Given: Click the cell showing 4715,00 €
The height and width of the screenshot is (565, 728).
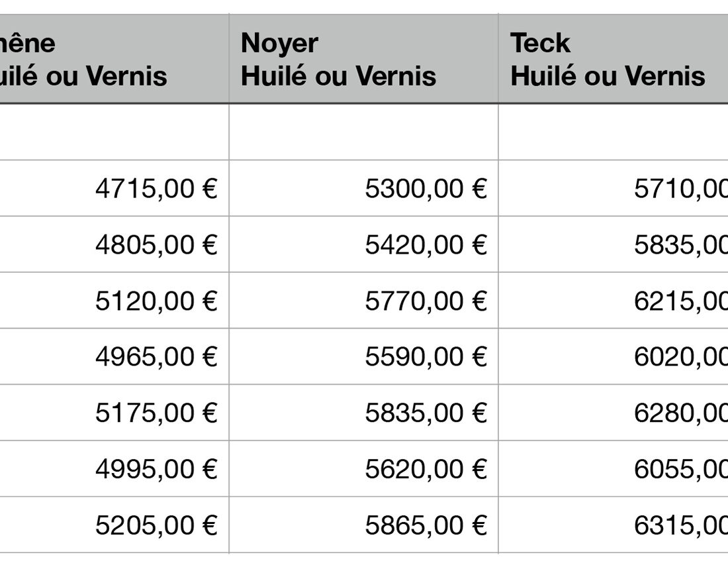Looking at the screenshot, I should pyautogui.click(x=156, y=189).
